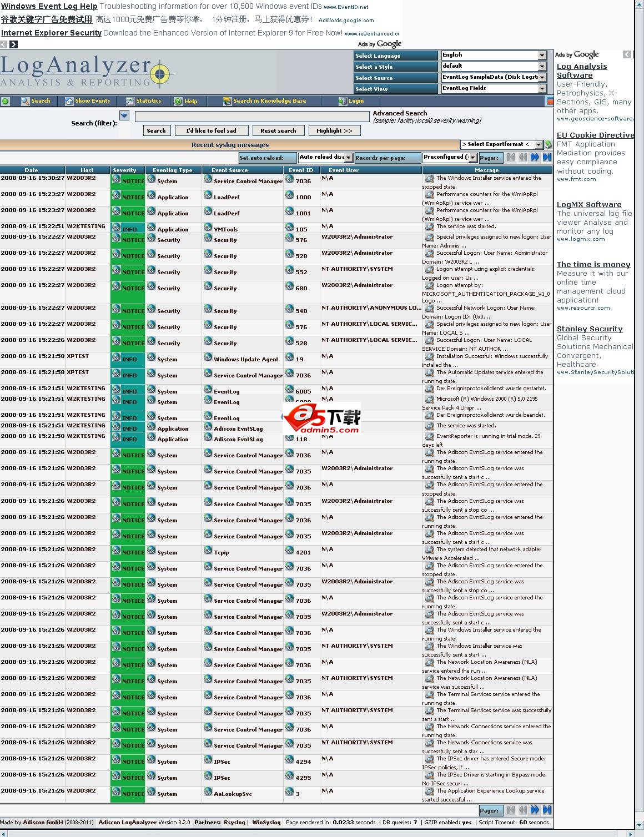Go to next page using top pager icon
This screenshot has width=644, height=837.
[x=535, y=157]
